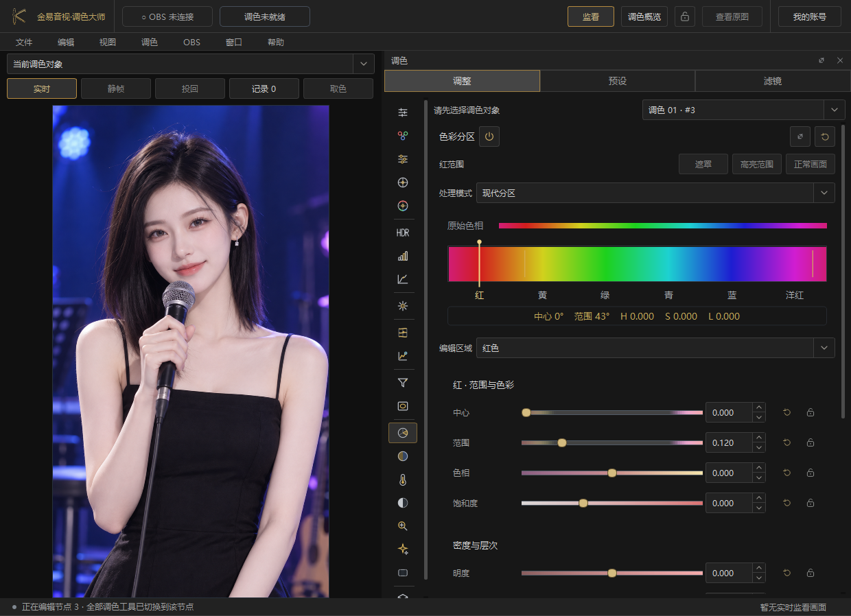
Task: Select the color wheel tool icon
Action: 403,206
